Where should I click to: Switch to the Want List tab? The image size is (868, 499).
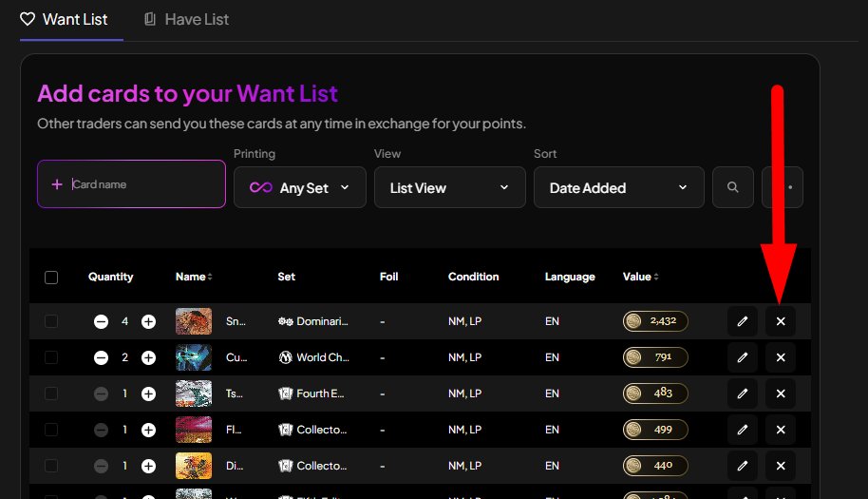64,19
